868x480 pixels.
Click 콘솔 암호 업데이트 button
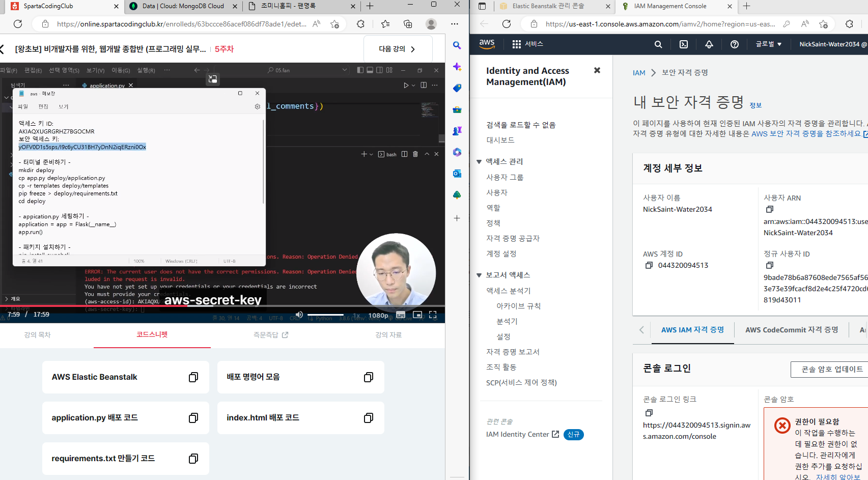click(x=832, y=370)
